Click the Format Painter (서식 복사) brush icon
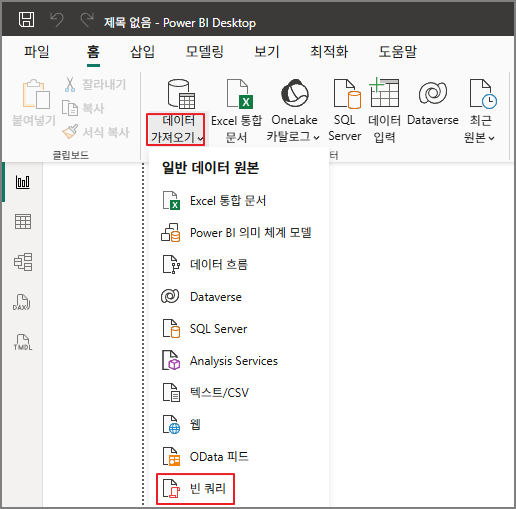 point(70,132)
